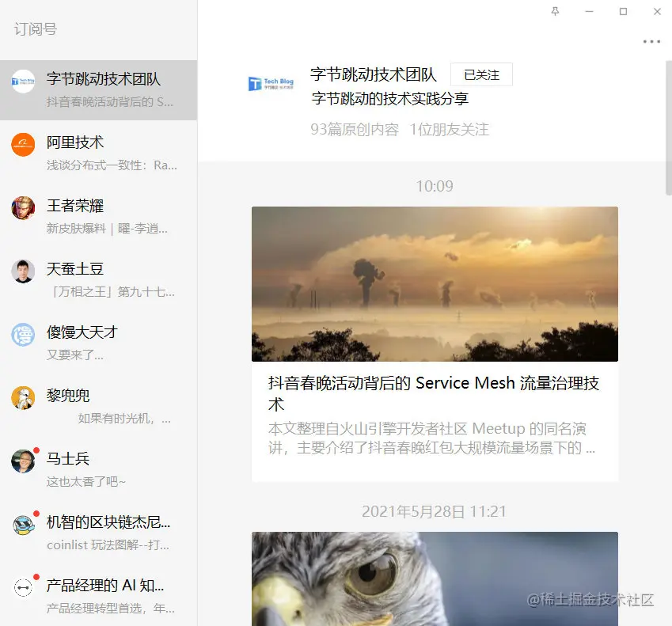The width and height of the screenshot is (672, 626).
Task: Click the 马士兵 avatar with red dot
Action: [x=23, y=461]
